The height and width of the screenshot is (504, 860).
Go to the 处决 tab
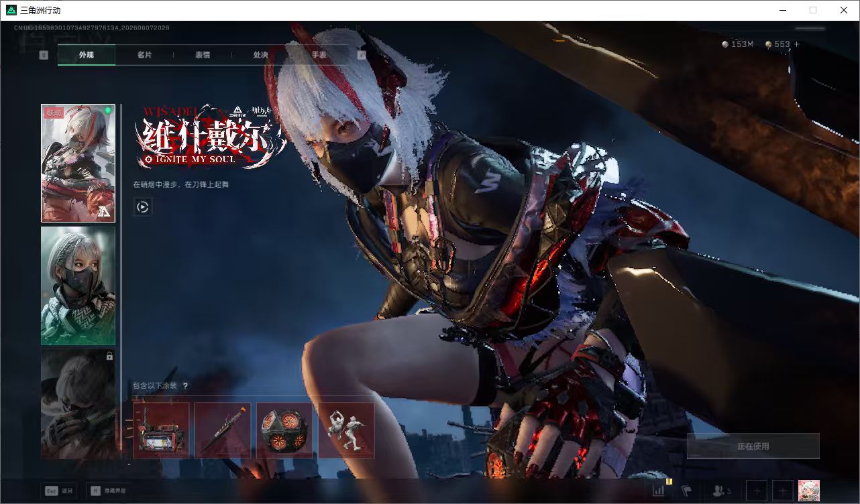point(260,55)
